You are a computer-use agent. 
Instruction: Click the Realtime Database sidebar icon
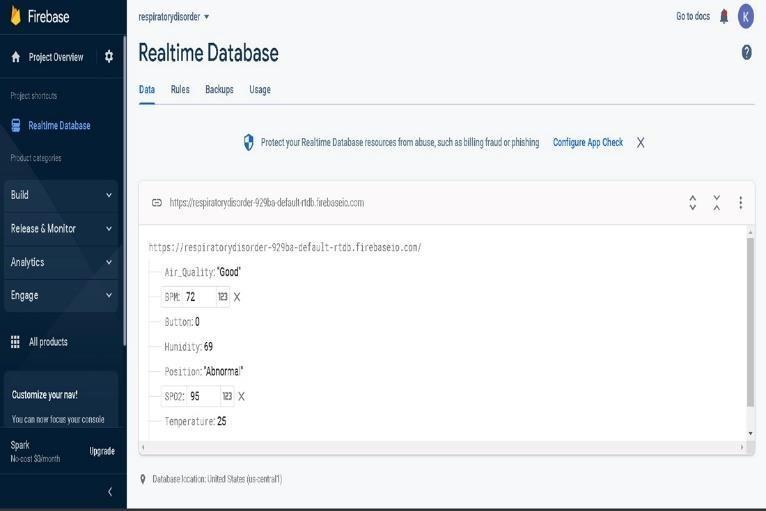click(16, 126)
